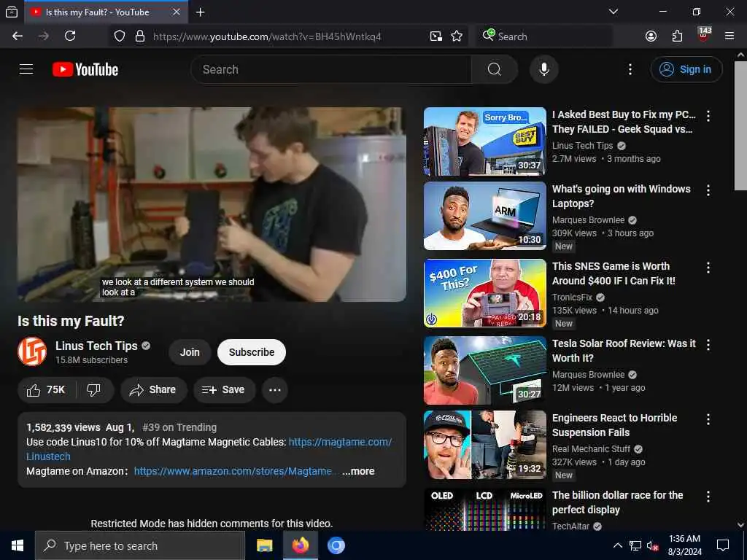This screenshot has width=747, height=560.
Task: Click in the YouTube search field
Action: coord(331,69)
